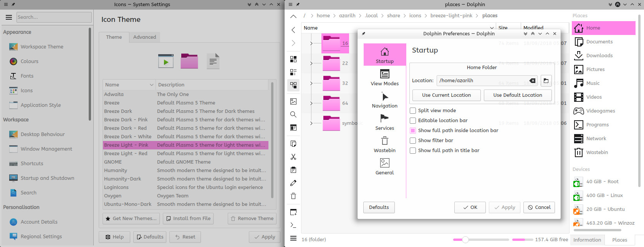Click the Home Folder Location text field

pyautogui.click(x=487, y=81)
